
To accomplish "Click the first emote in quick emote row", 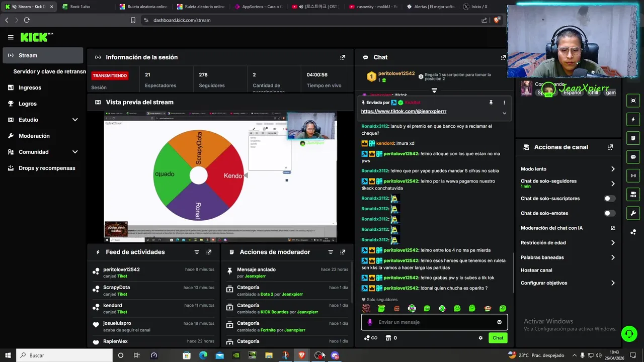I will pos(366,309).
